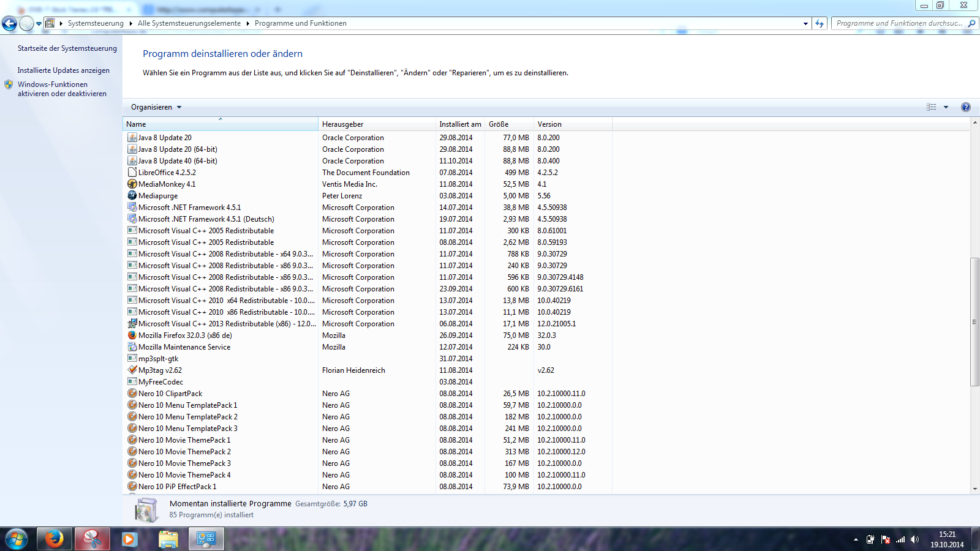Open the Windows Start menu orb

[x=17, y=539]
